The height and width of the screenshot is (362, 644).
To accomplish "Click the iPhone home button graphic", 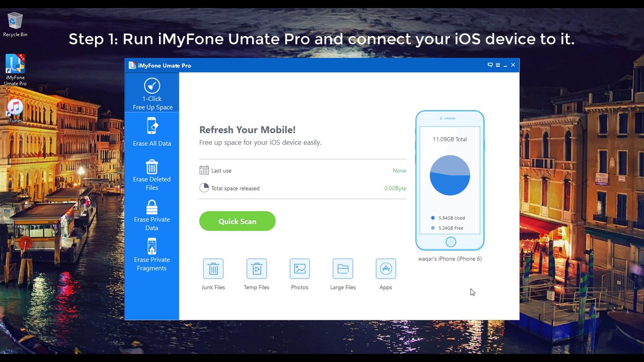I will tap(451, 242).
